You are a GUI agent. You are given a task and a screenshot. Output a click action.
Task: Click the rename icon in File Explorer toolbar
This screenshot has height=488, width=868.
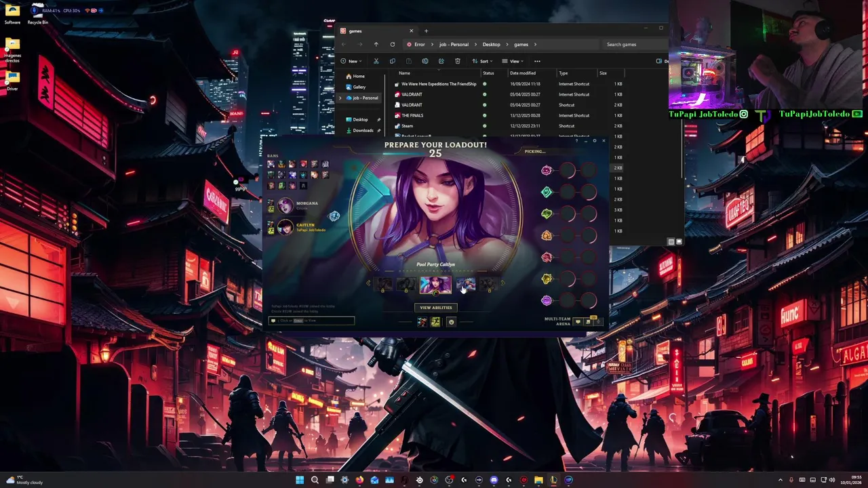pos(425,61)
